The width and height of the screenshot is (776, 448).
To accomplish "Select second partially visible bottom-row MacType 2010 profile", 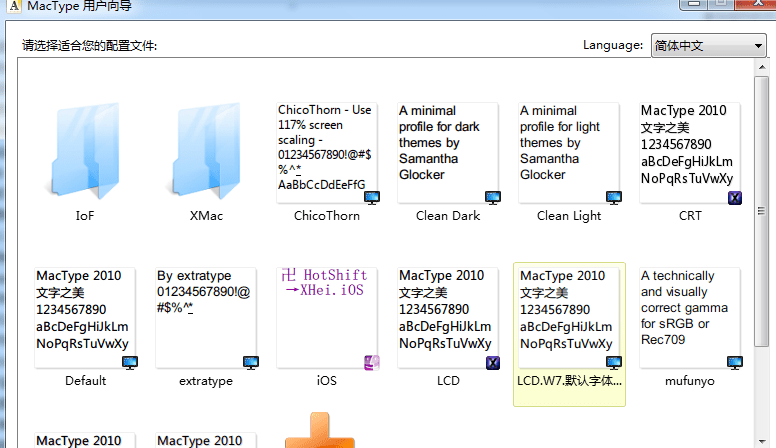I will coord(206,440).
